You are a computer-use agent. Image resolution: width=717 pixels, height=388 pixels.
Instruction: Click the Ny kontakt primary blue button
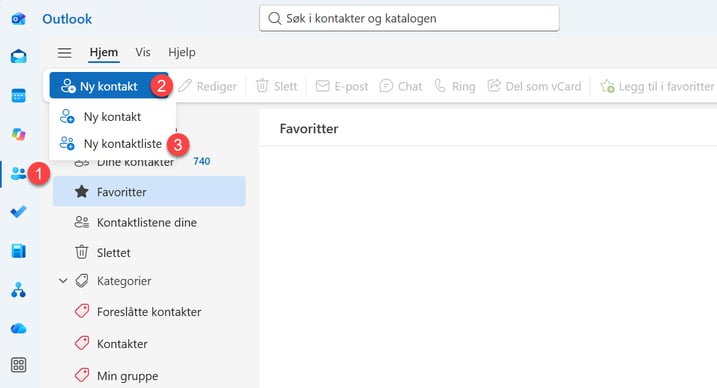pos(109,85)
